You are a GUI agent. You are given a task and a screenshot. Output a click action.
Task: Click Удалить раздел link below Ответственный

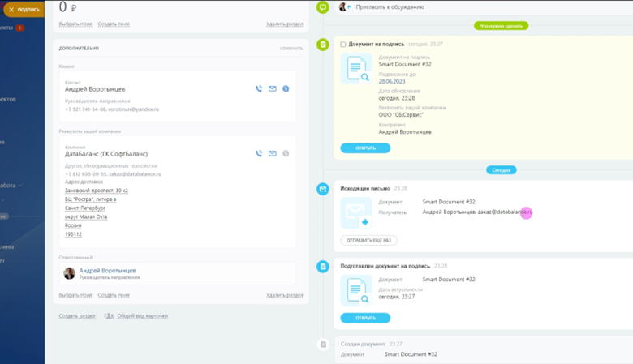[x=285, y=295]
